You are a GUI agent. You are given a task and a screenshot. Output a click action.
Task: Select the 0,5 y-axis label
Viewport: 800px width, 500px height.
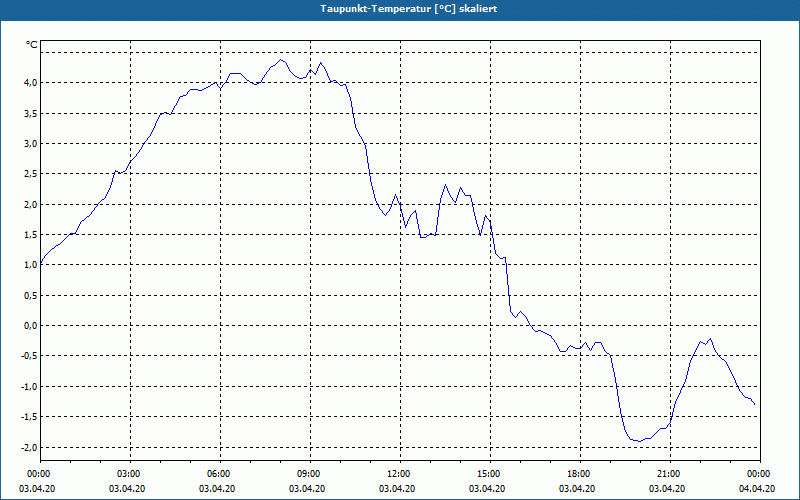(x=31, y=295)
